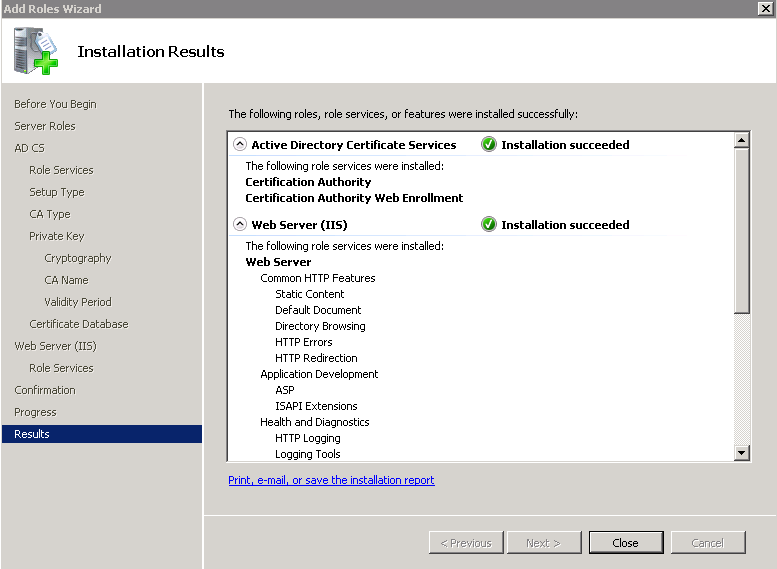This screenshot has width=777, height=569.
Task: Open the print, e-mail, or save report link
Action: click(331, 480)
